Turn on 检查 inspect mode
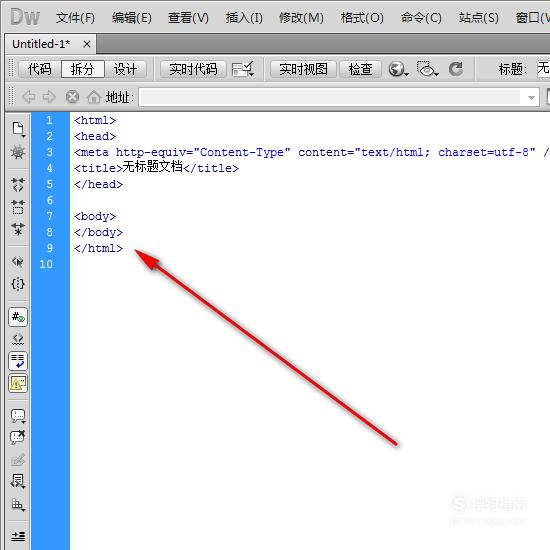 click(360, 69)
